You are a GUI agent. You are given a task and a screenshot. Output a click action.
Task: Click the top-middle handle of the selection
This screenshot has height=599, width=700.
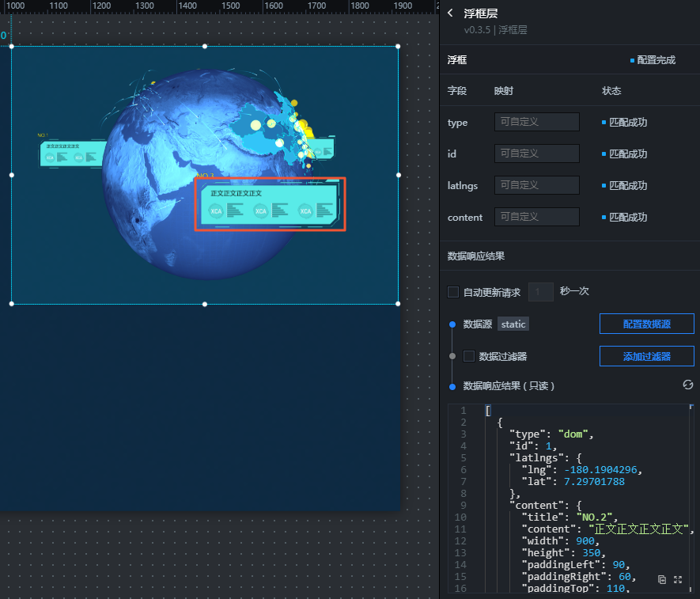(x=205, y=47)
